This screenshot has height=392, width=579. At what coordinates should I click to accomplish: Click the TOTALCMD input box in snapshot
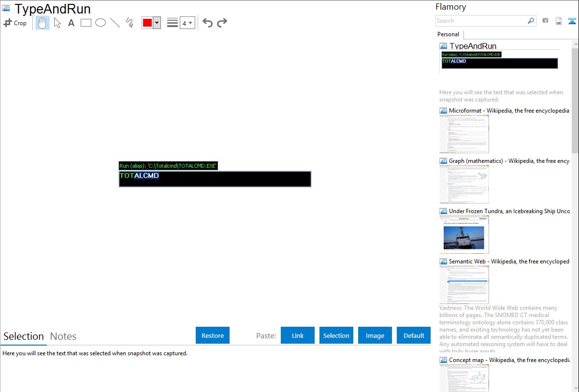215,179
